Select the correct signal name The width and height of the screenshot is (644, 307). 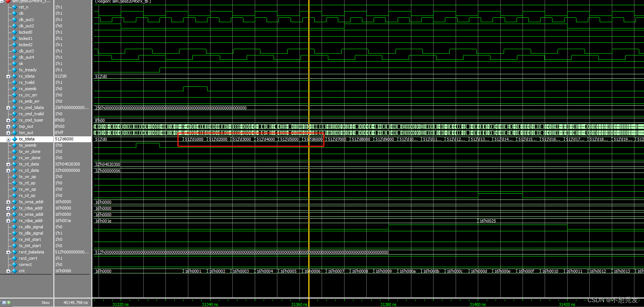(x=25, y=265)
